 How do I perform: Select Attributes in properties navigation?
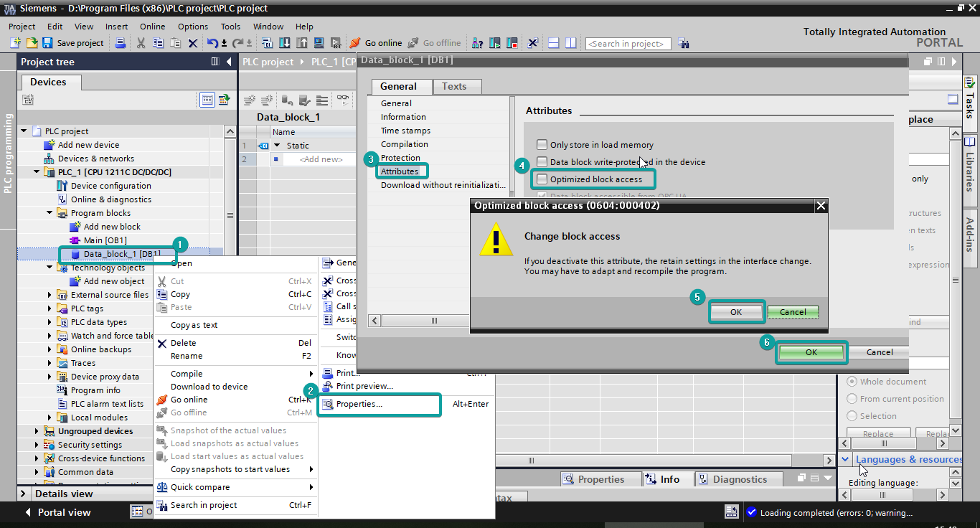click(x=400, y=171)
